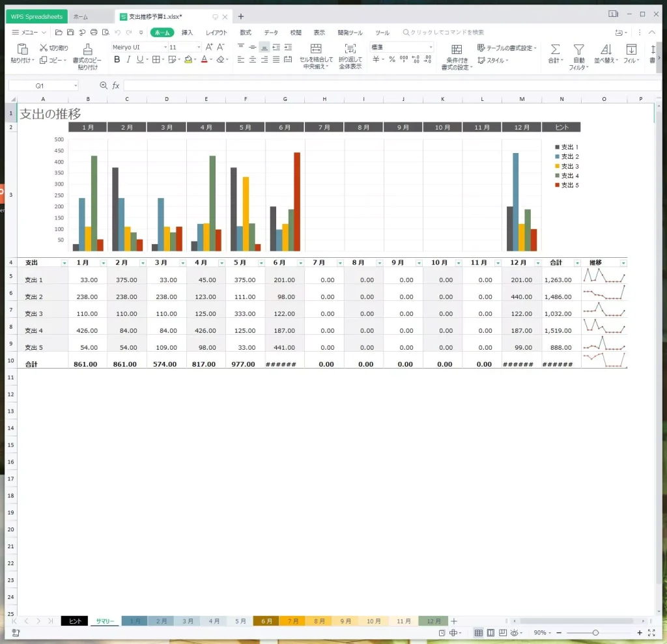Switch to the 6月 sheet tab
This screenshot has height=644, width=667.
pyautogui.click(x=266, y=621)
